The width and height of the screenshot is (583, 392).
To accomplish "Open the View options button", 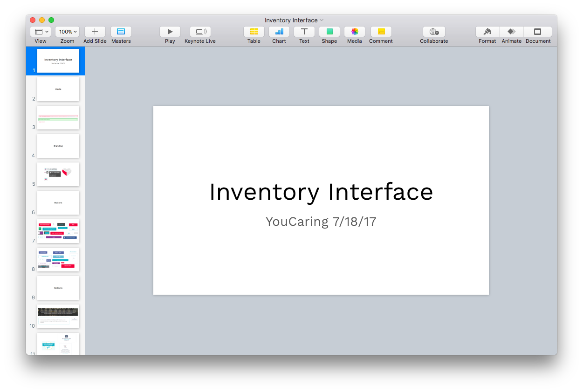I will (x=41, y=32).
